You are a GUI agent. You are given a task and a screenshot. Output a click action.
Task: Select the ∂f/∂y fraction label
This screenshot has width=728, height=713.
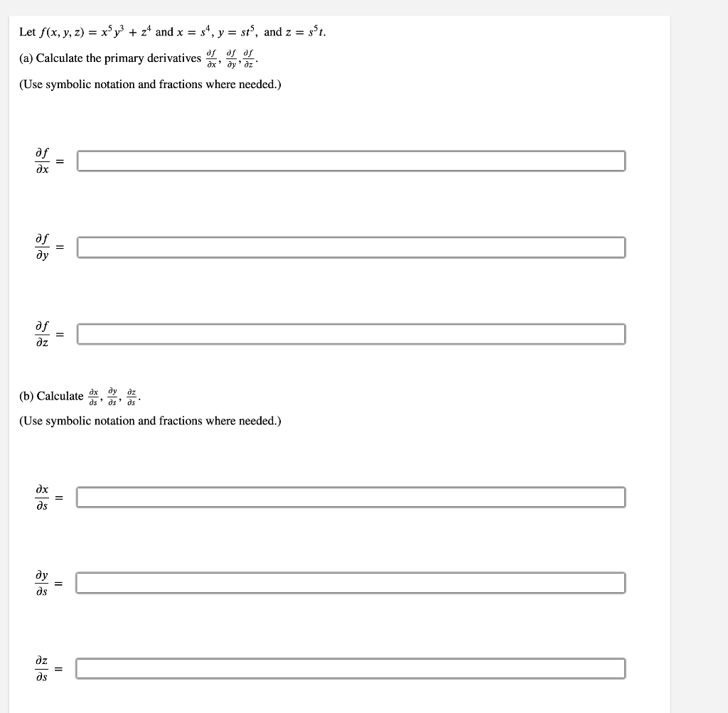pyautogui.click(x=42, y=247)
